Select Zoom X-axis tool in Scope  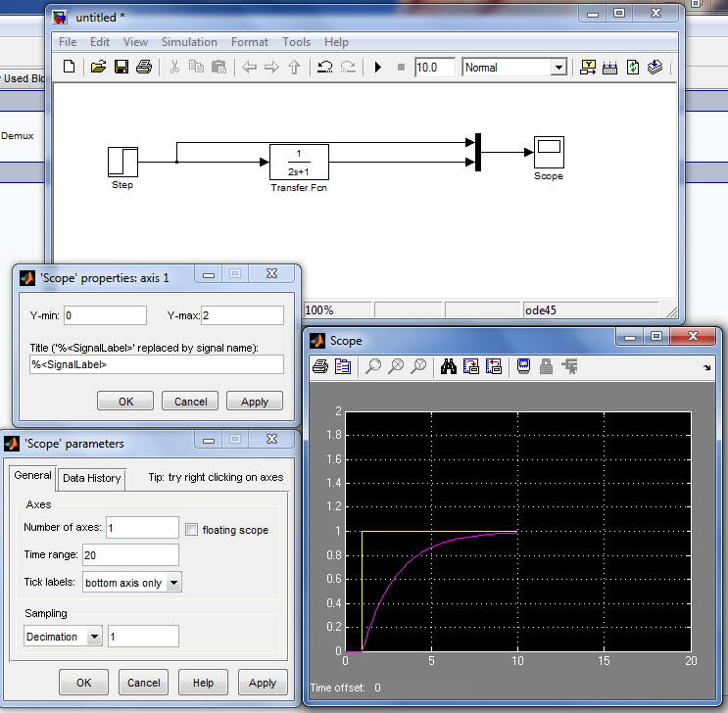click(x=396, y=366)
